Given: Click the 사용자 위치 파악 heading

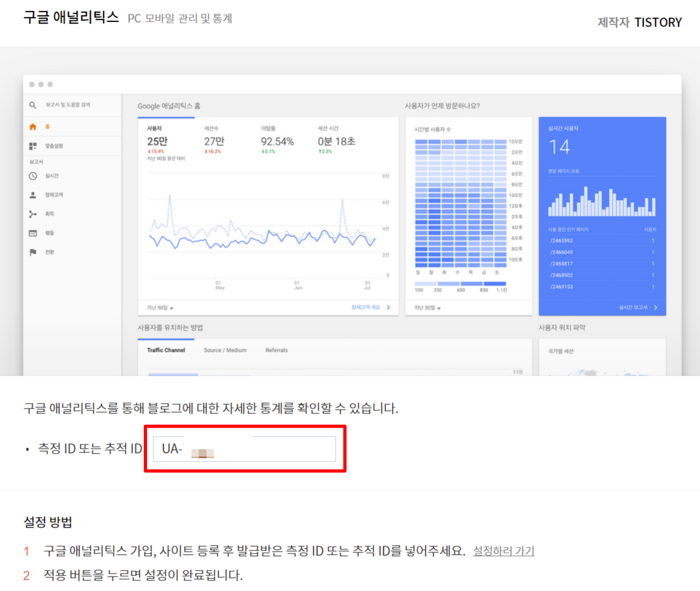Looking at the screenshot, I should pyautogui.click(x=562, y=327).
